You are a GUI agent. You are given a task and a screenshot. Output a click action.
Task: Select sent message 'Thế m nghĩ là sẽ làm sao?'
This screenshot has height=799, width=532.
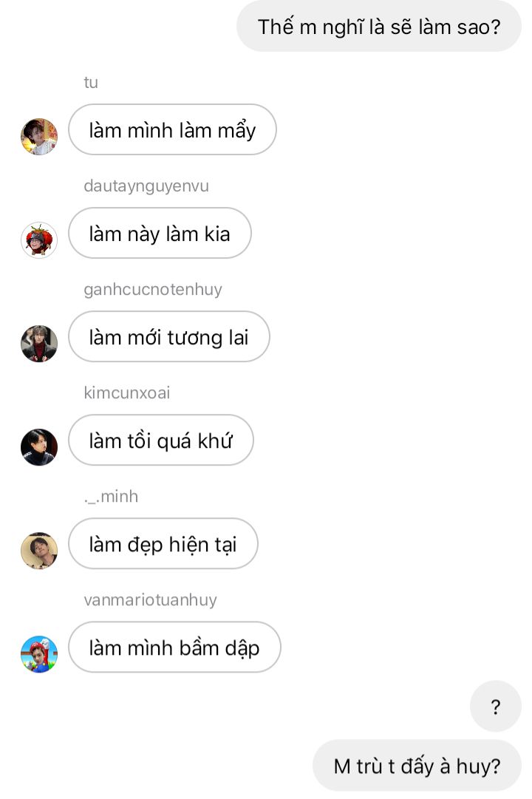coord(378,26)
